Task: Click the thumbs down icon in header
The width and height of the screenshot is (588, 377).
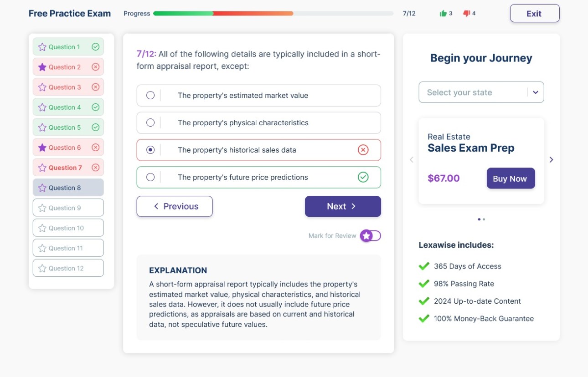Action: (466, 14)
